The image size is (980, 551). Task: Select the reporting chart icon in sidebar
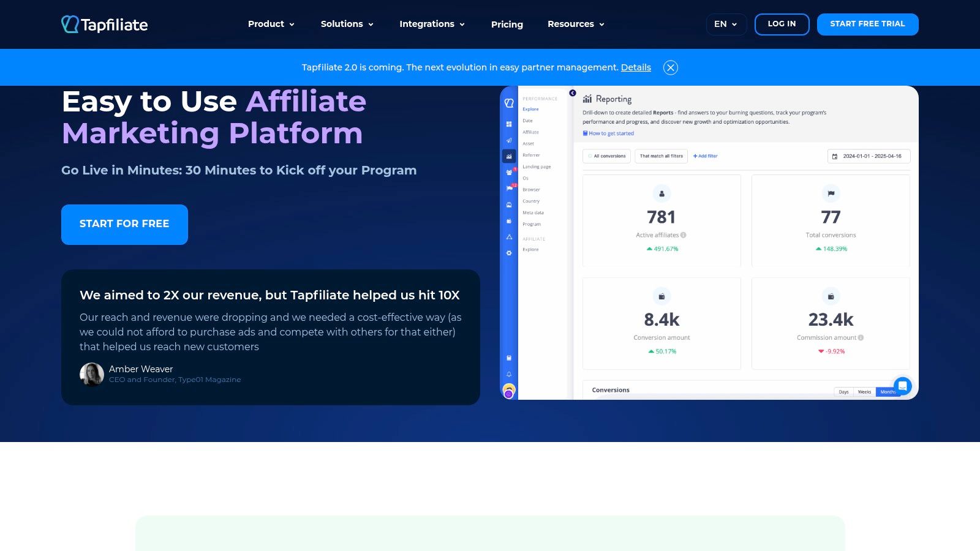pos(509,156)
